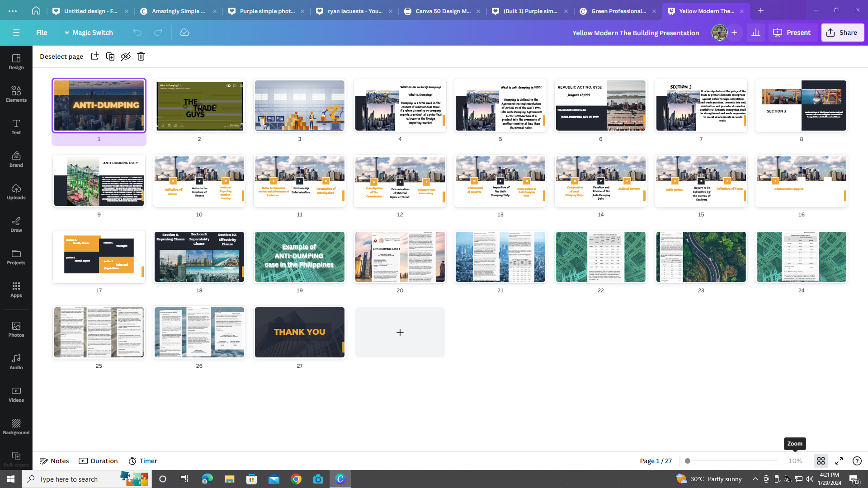Click the Present button
This screenshot has height=488, width=868.
pyautogui.click(x=792, y=33)
